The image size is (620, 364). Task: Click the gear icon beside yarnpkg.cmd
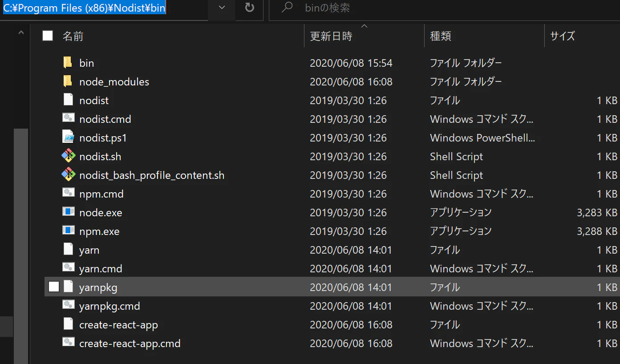coord(68,306)
